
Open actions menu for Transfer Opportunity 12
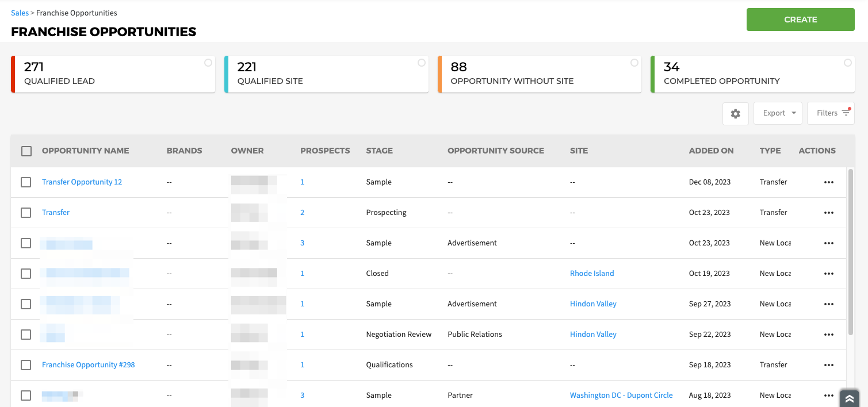click(828, 182)
